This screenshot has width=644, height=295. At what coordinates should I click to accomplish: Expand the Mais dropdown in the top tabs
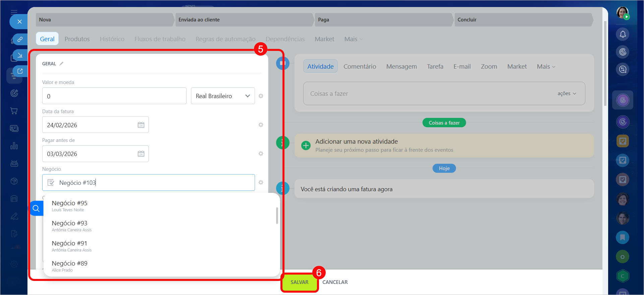coord(353,39)
